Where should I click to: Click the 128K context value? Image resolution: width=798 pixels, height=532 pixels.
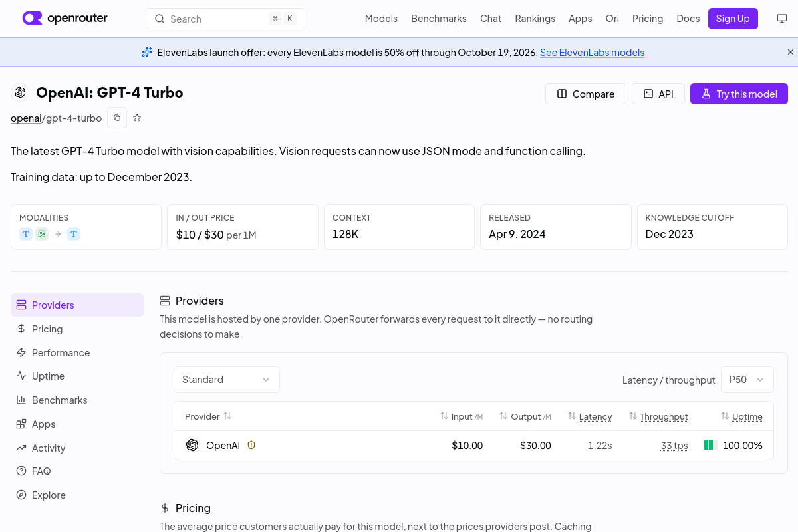[345, 234]
